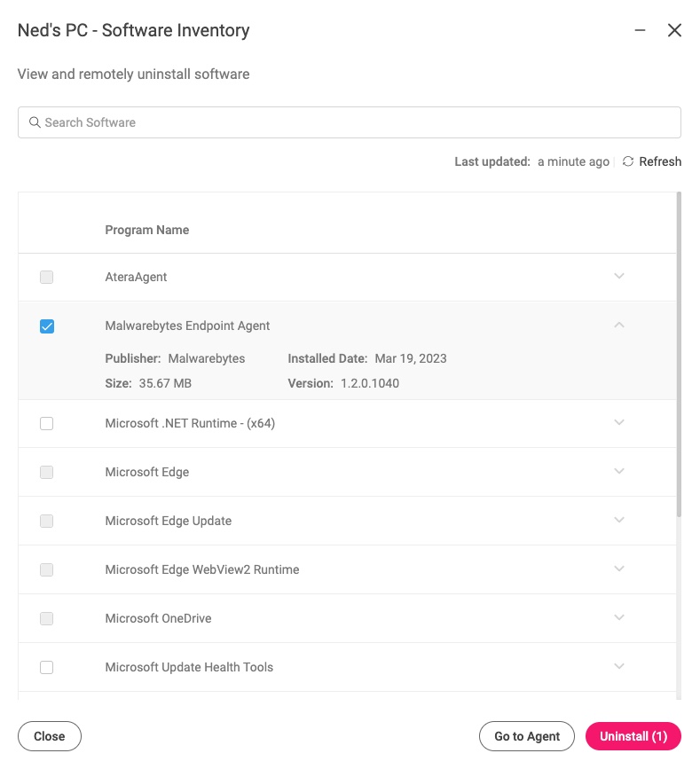Click the Microsoft Update Health Tools name
Screen dimensions: 700x769
[189, 667]
